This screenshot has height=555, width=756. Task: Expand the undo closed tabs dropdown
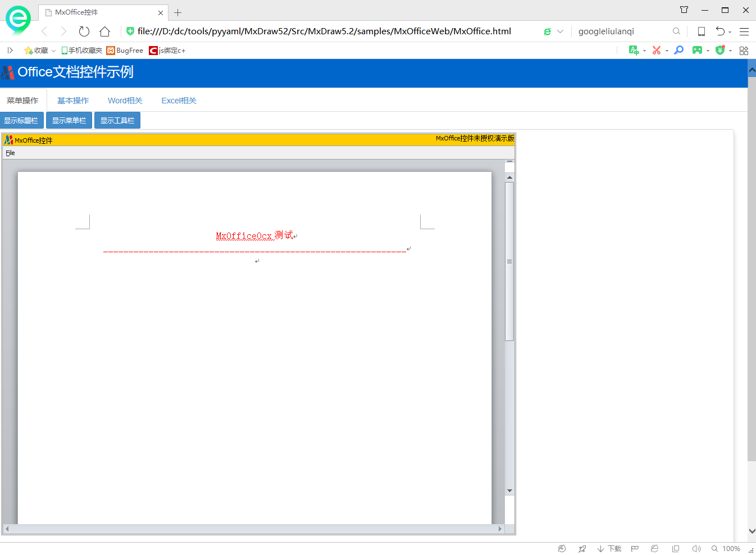[730, 33]
